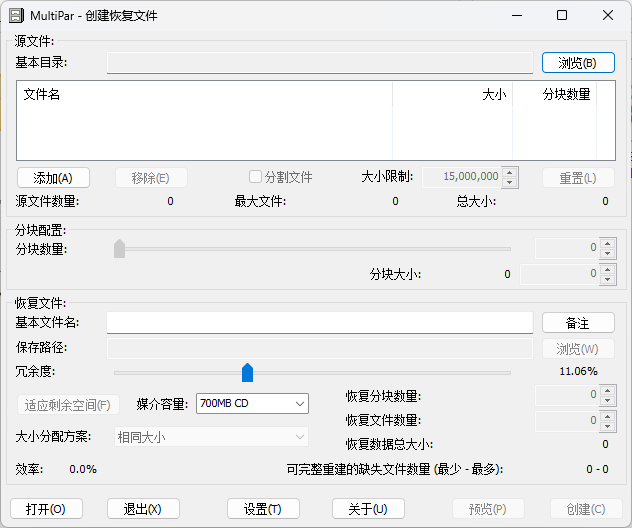
Task: Increase 恢复分块数量 with up arrow
Action: click(607, 391)
